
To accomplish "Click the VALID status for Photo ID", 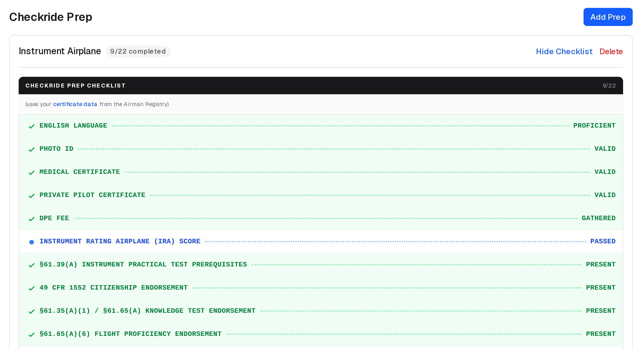I will click(x=605, y=149).
